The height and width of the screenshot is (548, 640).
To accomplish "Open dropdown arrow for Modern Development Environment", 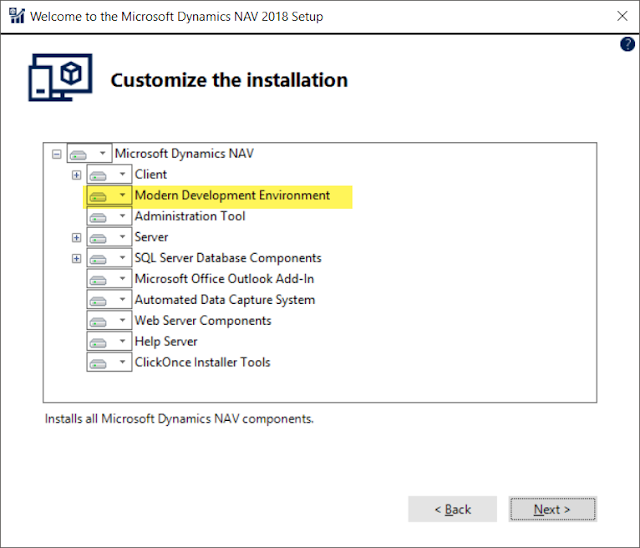I will tap(122, 195).
